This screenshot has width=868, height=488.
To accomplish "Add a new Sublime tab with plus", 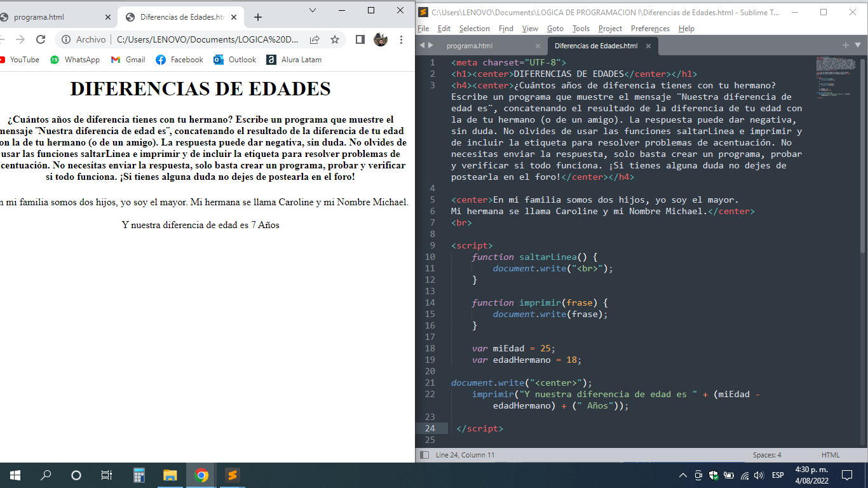I will pyautogui.click(x=846, y=45).
